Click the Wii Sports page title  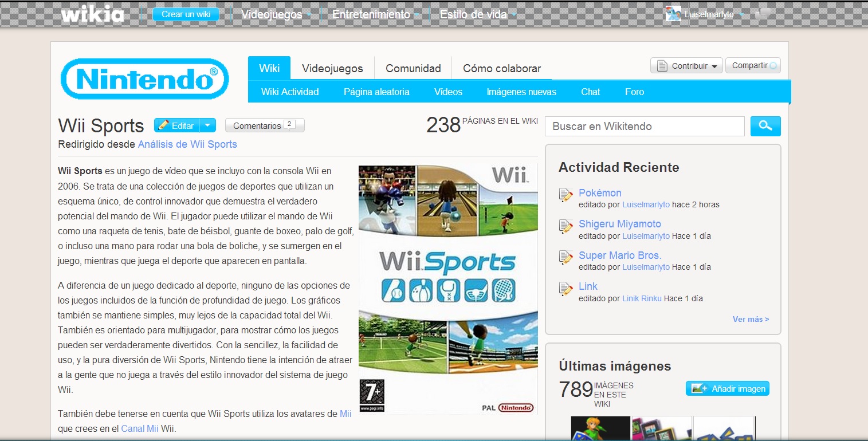tap(101, 126)
